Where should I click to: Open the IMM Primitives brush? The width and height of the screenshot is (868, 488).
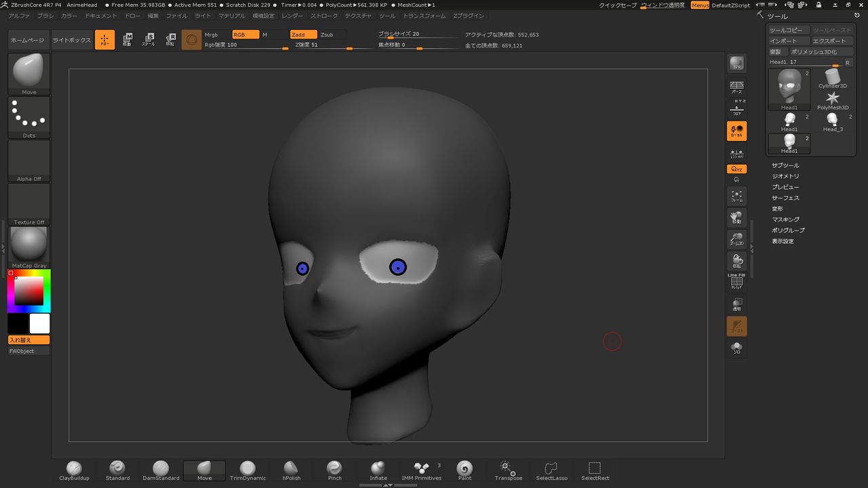421,468
